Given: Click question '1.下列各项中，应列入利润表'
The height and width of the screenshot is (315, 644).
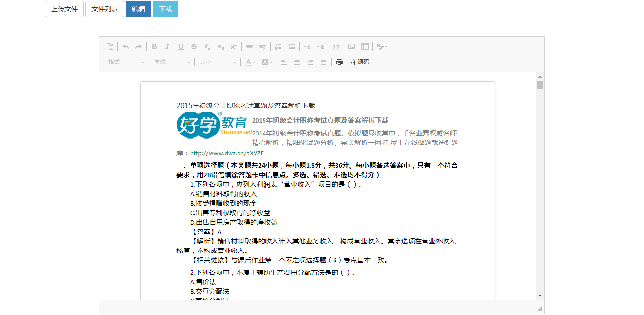Looking at the screenshot, I should (x=276, y=185).
